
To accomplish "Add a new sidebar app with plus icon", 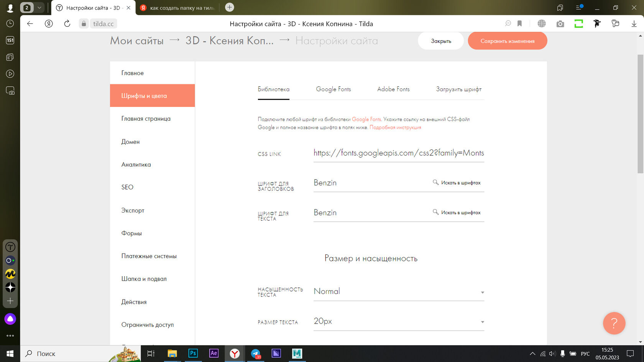I will (10, 301).
